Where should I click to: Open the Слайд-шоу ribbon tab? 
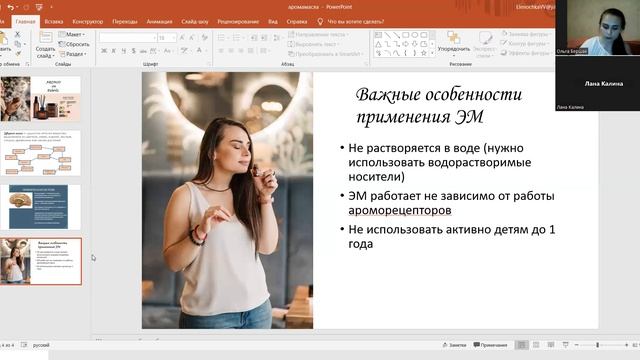coord(195,22)
